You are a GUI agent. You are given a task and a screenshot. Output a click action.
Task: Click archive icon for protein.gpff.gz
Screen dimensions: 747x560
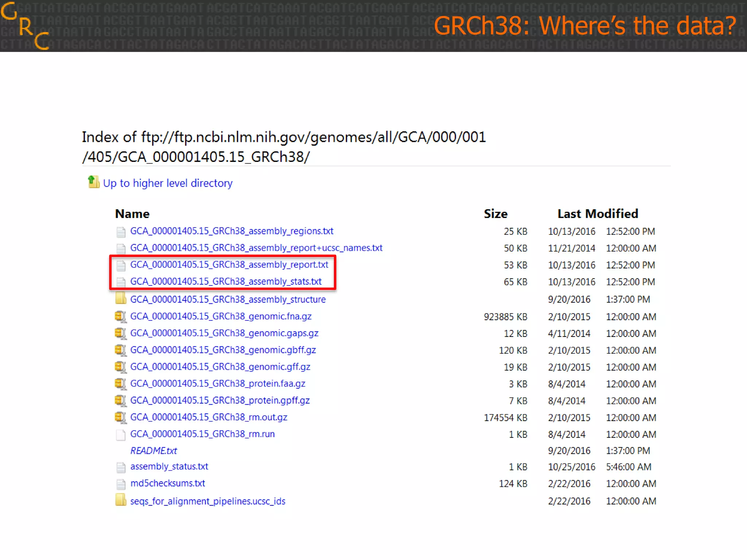121,400
